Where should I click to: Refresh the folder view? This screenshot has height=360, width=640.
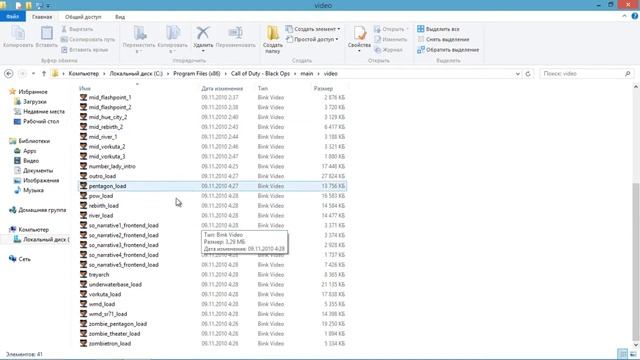[528, 73]
